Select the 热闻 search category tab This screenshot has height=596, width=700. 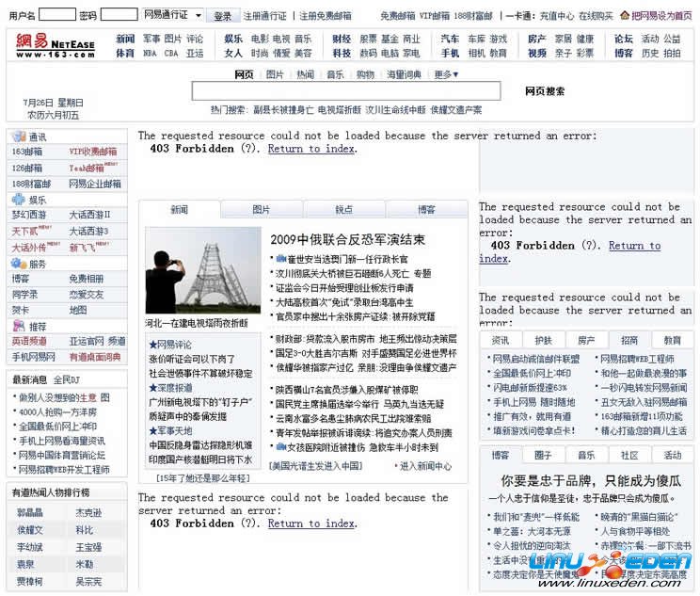pos(306,74)
